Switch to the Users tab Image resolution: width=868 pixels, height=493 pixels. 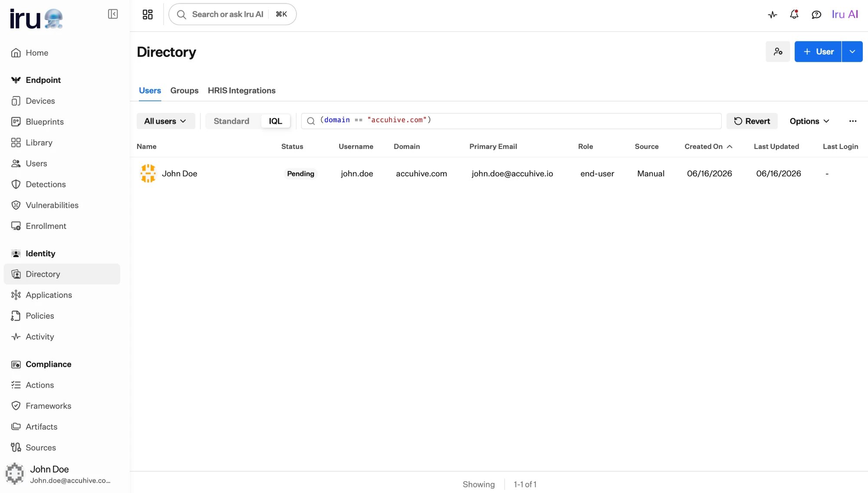click(150, 90)
